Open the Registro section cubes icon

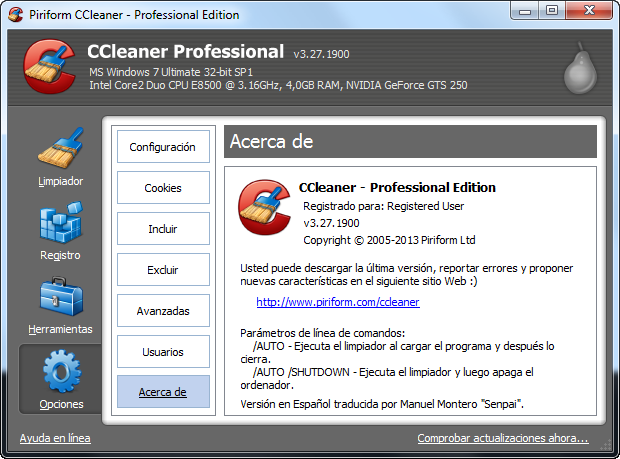[x=61, y=222]
